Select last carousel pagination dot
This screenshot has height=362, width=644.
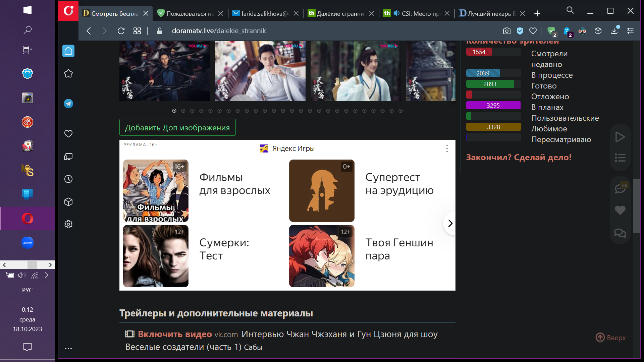tap(400, 111)
